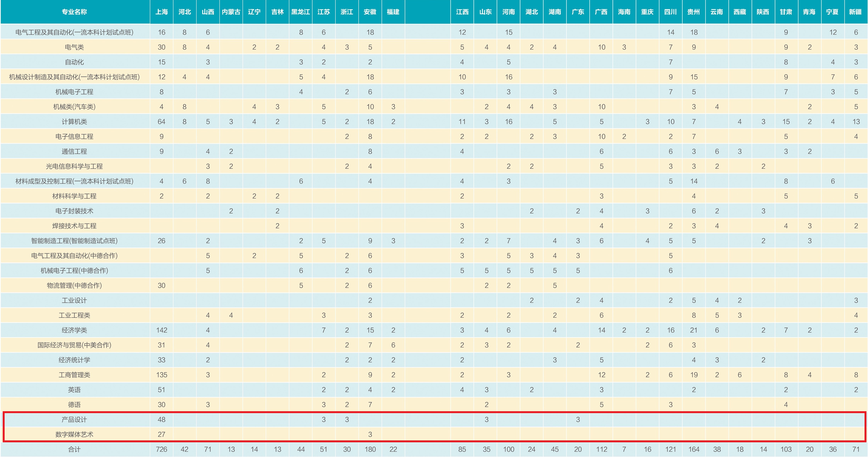Image resolution: width=868 pixels, height=457 pixels.
Task: Click the 机械类(汽车类) row label
Action: [x=74, y=107]
